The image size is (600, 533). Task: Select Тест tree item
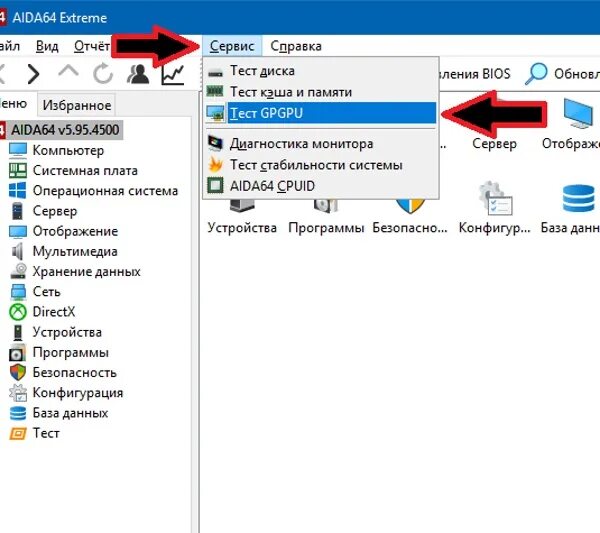point(46,433)
